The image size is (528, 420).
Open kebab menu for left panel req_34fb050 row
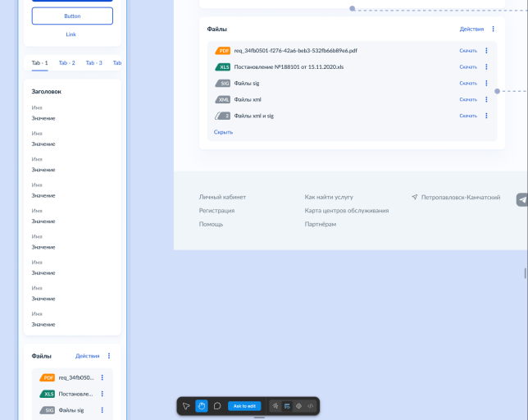pyautogui.click(x=102, y=377)
